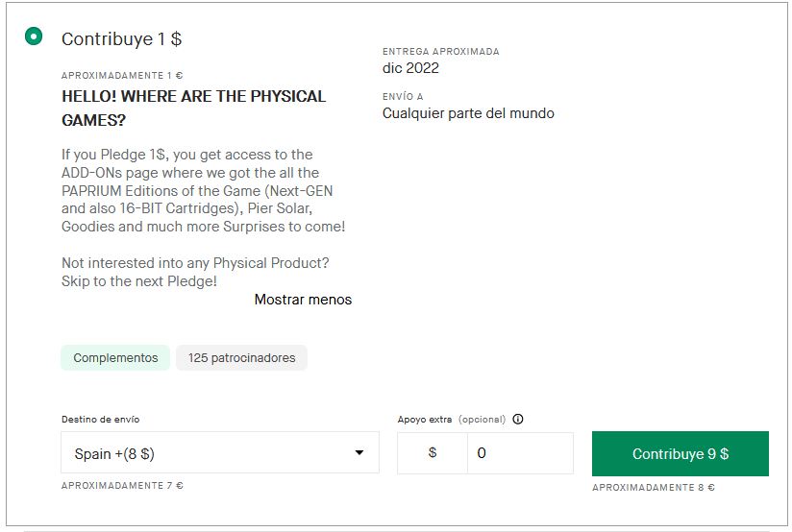Viewport: 792px width, 532px height.
Task: Click the reward description paragraph about ADD-ONs
Action: point(203,190)
